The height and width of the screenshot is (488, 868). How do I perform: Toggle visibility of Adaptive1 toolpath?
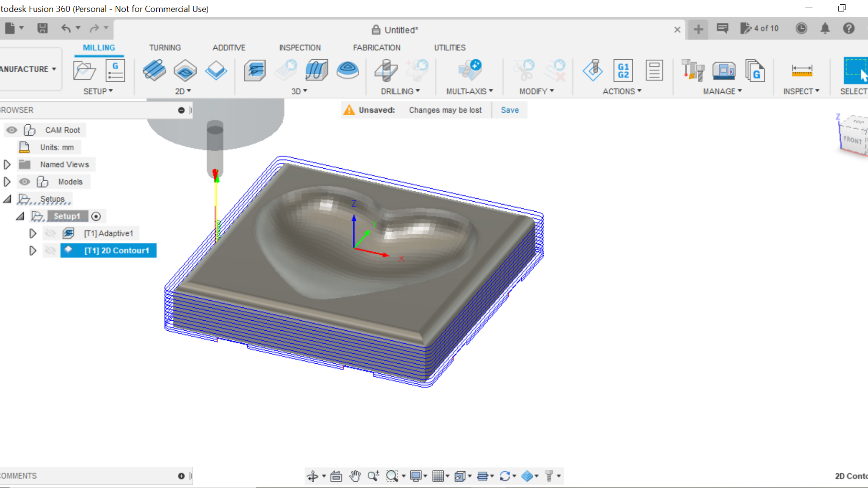(50, 233)
